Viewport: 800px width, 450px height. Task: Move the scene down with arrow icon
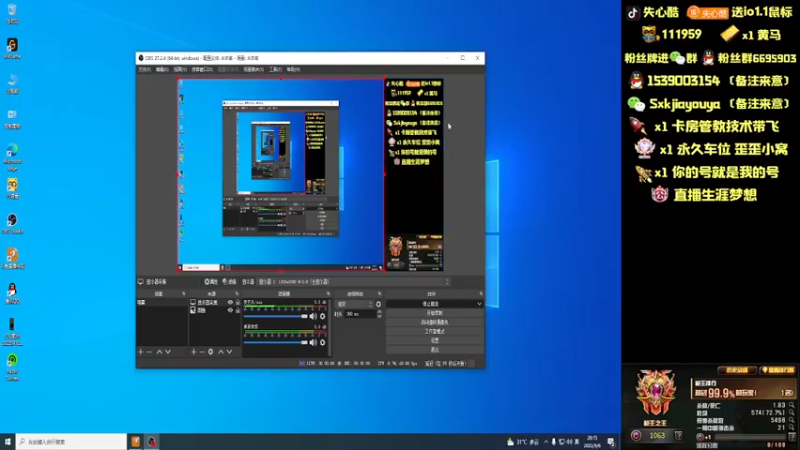(168, 352)
